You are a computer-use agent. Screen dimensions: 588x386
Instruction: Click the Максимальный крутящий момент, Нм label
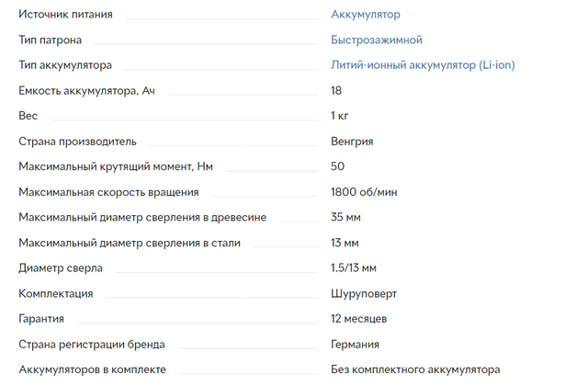pyautogui.click(x=116, y=167)
